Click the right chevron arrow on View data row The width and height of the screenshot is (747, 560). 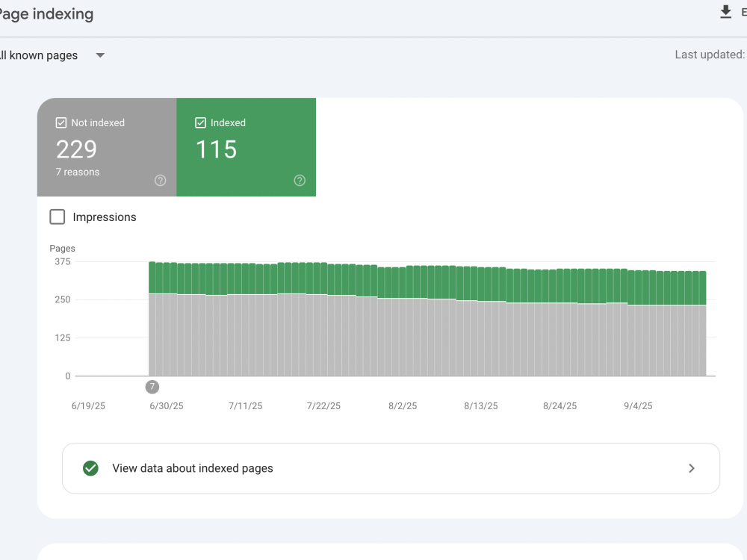[691, 469]
